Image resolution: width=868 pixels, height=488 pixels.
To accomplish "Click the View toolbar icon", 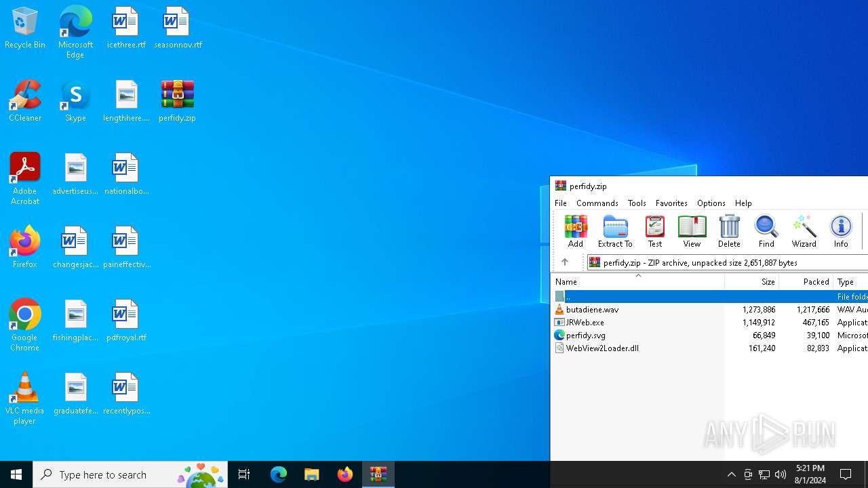I will (692, 231).
